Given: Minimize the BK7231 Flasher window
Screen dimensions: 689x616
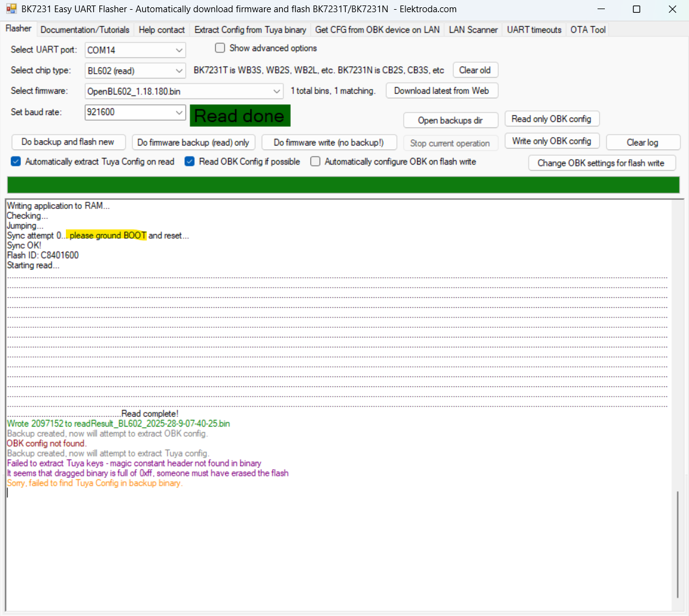Looking at the screenshot, I should [x=601, y=9].
